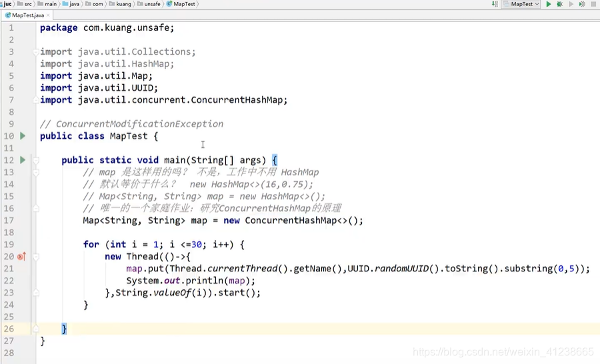600x364 pixels.
Task: Click the profiler run icon in toolbar
Action: click(582, 4)
